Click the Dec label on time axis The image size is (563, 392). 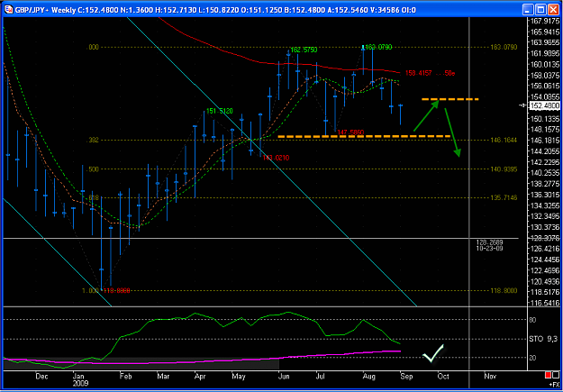pyautogui.click(x=42, y=377)
